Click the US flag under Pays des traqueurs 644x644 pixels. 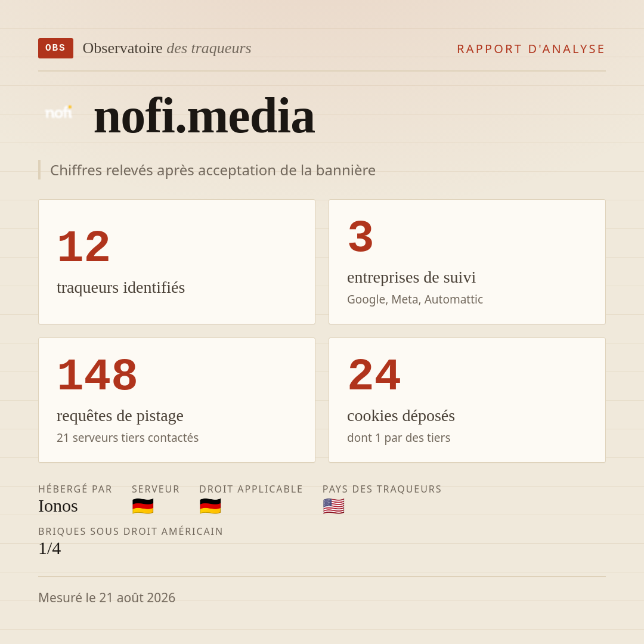(333, 506)
